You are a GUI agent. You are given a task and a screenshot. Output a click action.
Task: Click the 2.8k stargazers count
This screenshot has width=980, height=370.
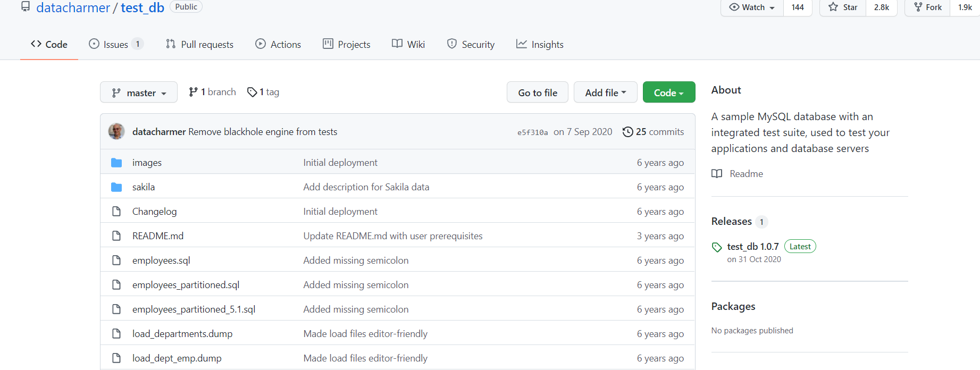[882, 7]
